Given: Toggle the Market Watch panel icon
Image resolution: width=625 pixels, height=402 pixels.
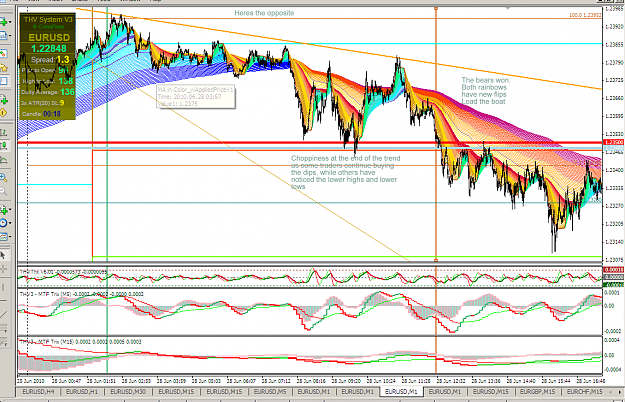Looking at the screenshot, I should pos(4,54).
